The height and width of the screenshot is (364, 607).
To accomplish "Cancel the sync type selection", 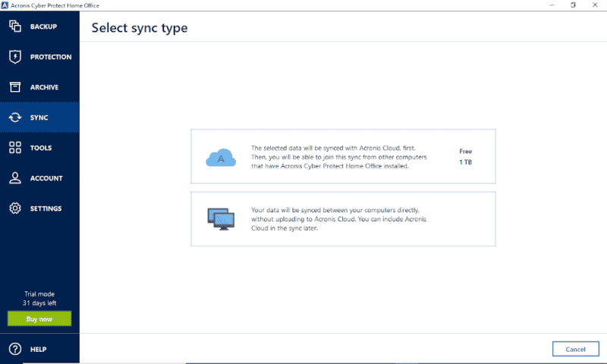I will click(x=576, y=349).
